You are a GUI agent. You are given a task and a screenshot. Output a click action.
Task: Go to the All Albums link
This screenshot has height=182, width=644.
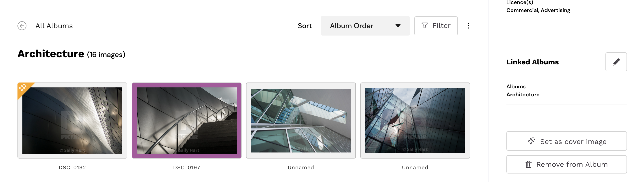[54, 26]
